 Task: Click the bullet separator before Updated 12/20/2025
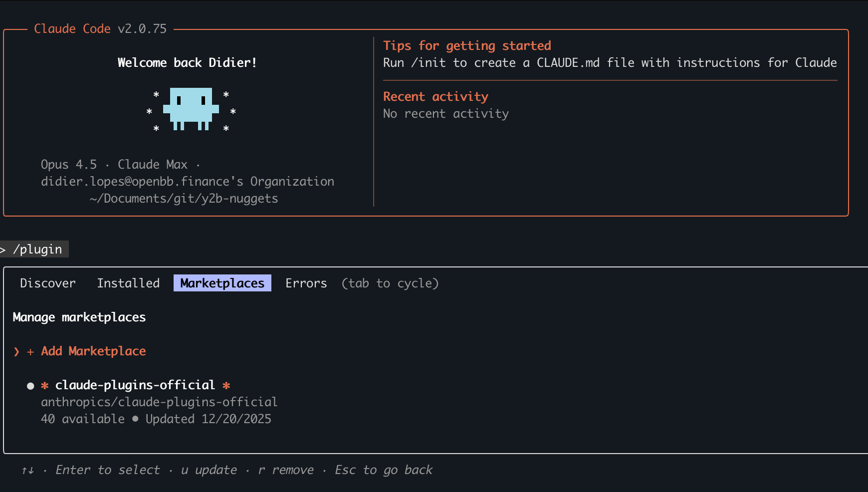click(x=135, y=419)
